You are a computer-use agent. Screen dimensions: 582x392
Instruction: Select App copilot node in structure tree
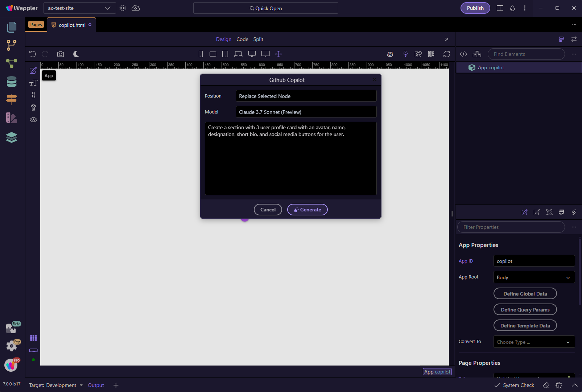pyautogui.click(x=519, y=67)
